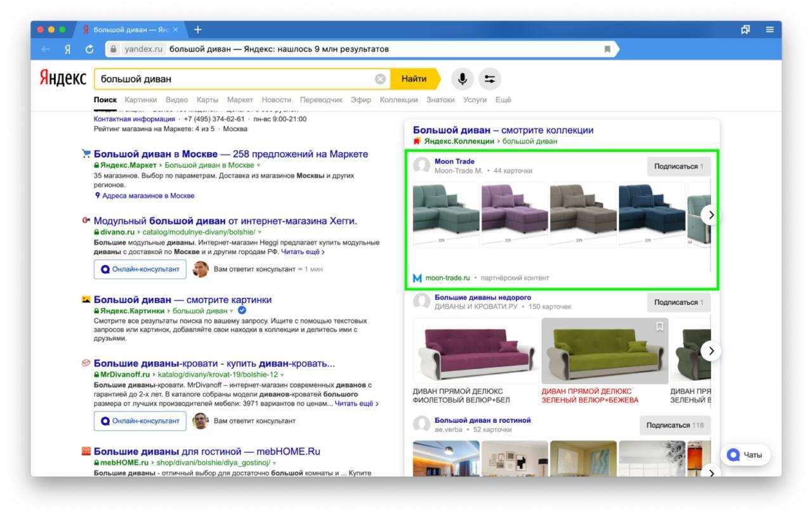The image size is (812, 516).
Task: Expand the dropdown arrow after katalog/divany/krovat-19/bolshie-12
Action: 282,375
